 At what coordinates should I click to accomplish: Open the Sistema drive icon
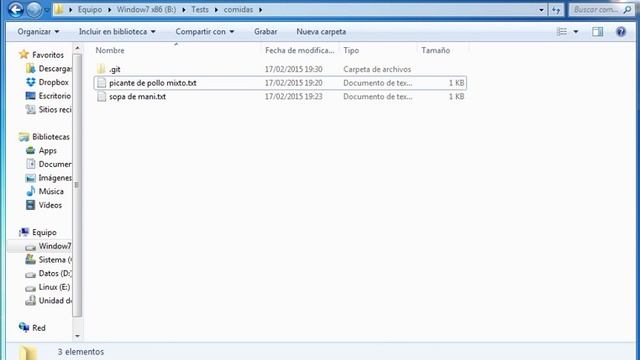click(31, 259)
